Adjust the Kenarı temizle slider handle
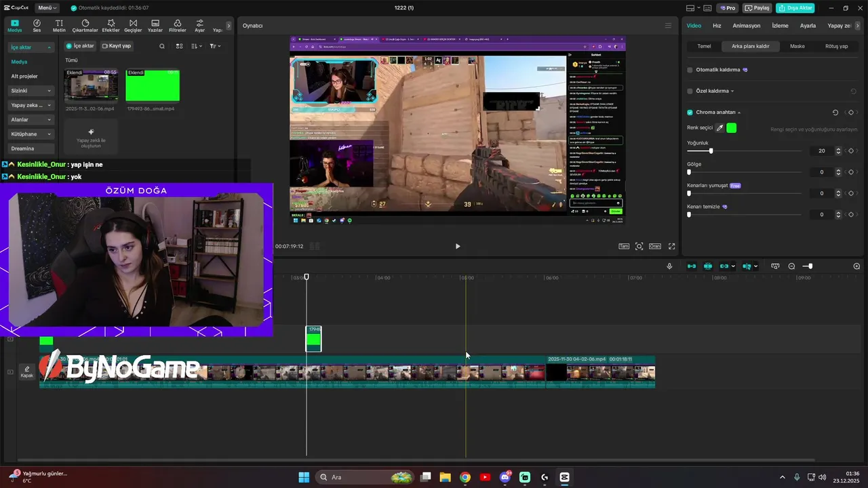Screen dimensions: 868x488 [689, 215]
